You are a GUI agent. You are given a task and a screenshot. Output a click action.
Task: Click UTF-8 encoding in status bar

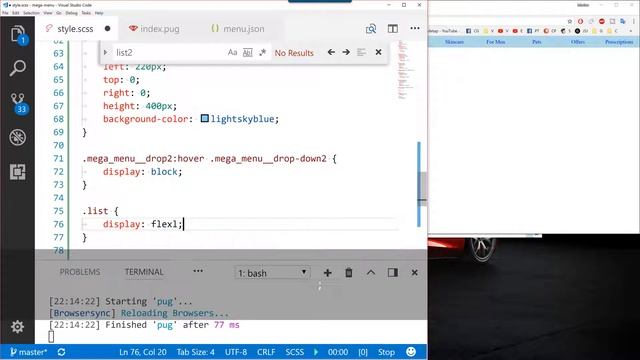[x=236, y=352]
